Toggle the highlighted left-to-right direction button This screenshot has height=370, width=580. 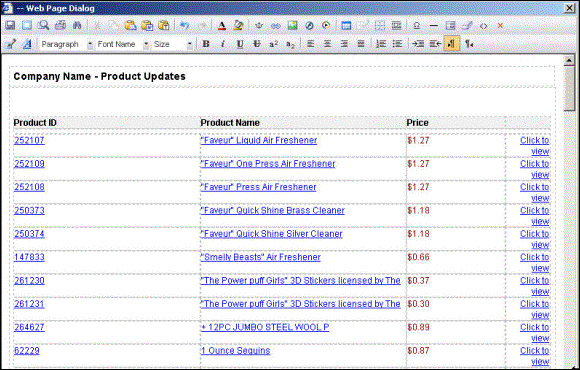[x=452, y=44]
